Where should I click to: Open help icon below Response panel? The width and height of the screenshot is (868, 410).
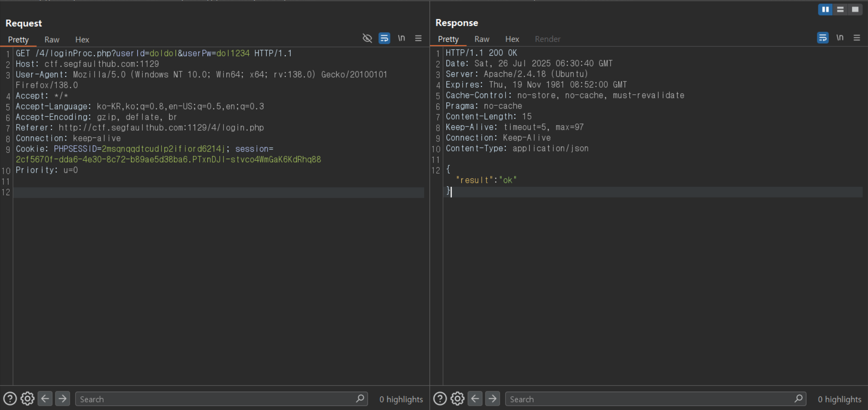click(440, 399)
